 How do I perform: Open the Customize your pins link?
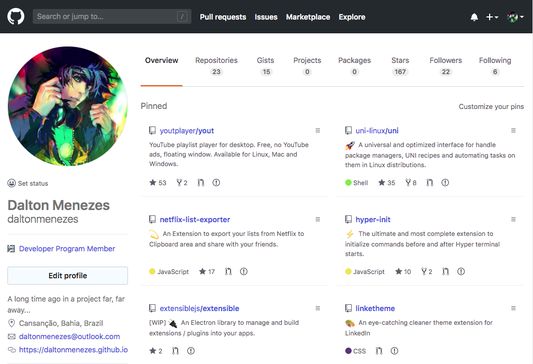pyautogui.click(x=491, y=106)
